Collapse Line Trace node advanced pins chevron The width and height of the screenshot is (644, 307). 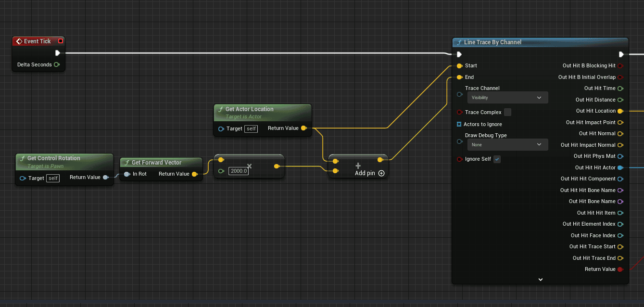tap(540, 279)
